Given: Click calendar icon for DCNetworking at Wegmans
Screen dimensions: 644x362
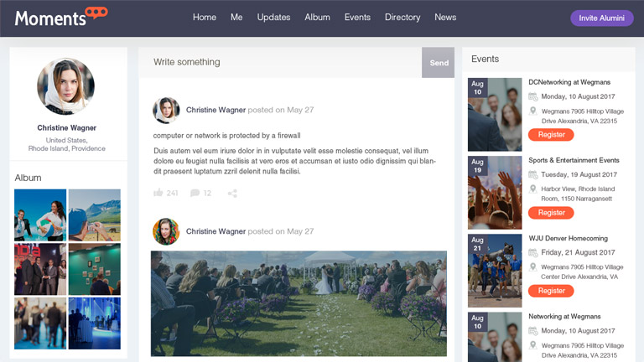Looking at the screenshot, I should point(532,96).
